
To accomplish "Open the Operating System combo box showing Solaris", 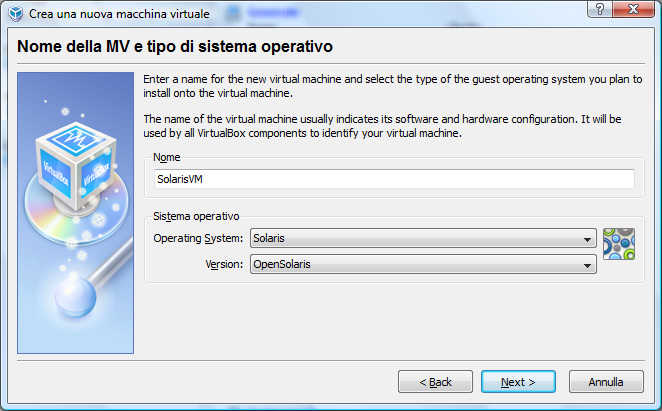I will (x=423, y=238).
